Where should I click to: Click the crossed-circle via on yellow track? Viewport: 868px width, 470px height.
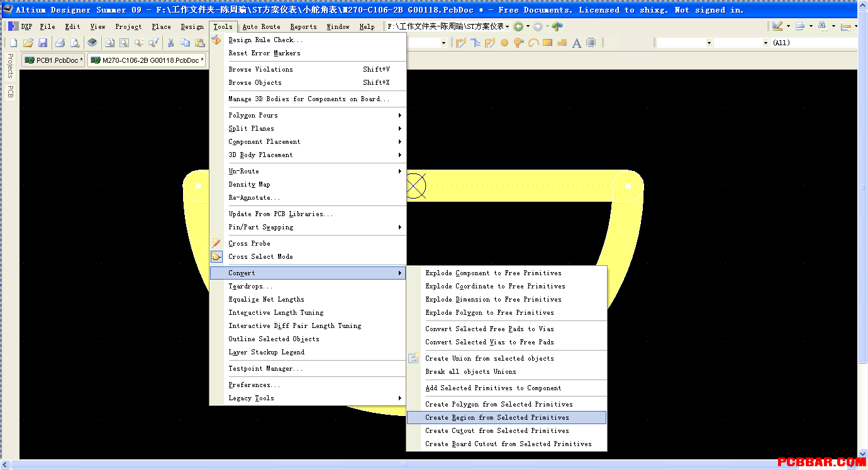click(x=415, y=185)
